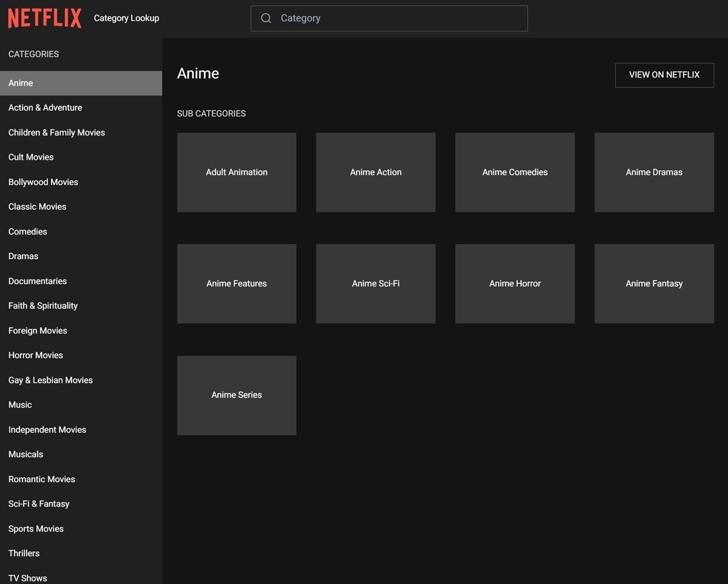Choose Faith & Spirituality category

[x=81, y=305]
